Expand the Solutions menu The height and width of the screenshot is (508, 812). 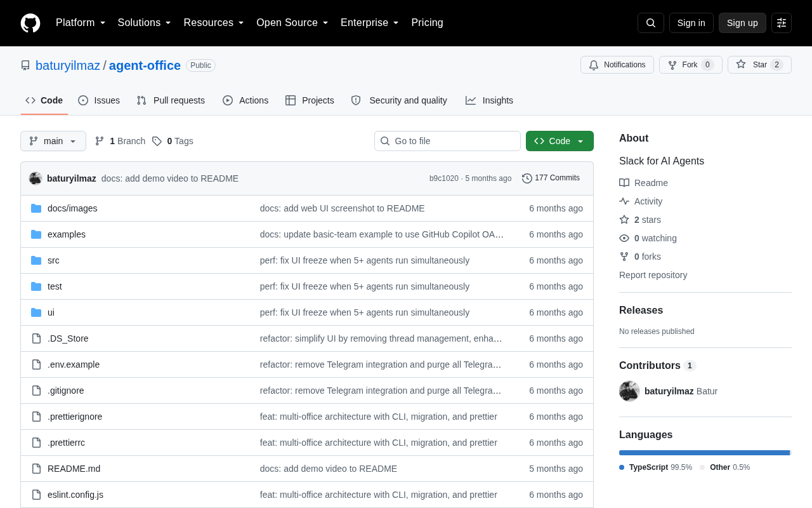pyautogui.click(x=145, y=23)
